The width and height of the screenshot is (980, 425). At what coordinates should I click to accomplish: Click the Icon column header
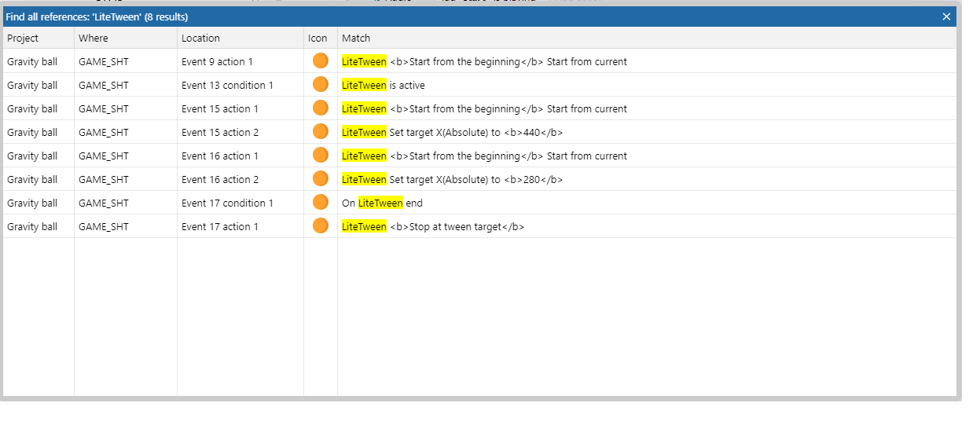[x=317, y=38]
